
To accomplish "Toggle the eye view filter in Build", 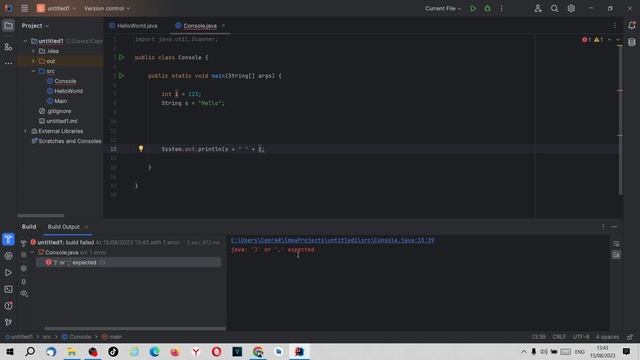I will tap(24, 293).
